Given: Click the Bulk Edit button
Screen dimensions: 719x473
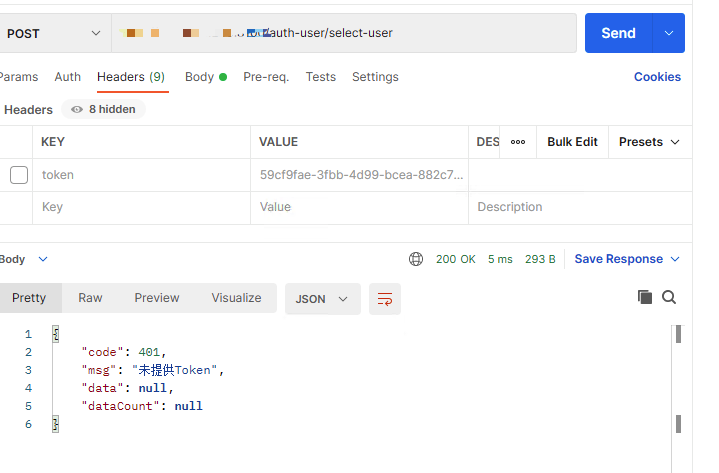Looking at the screenshot, I should (x=572, y=142).
